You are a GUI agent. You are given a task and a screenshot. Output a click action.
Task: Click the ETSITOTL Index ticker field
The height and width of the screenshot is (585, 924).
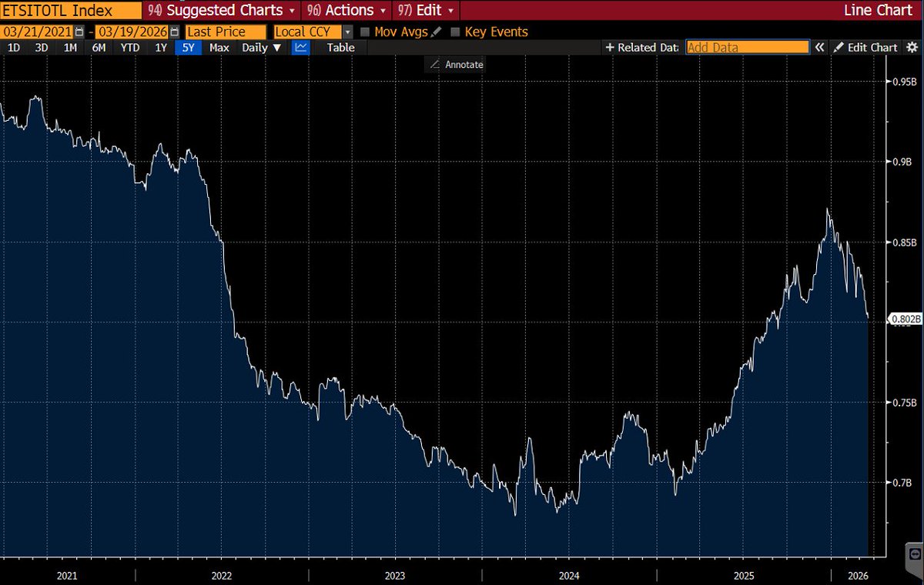coord(71,11)
